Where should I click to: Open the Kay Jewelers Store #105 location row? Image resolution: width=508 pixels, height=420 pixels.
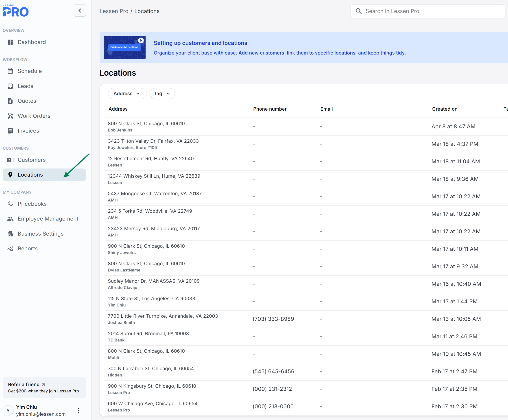tap(153, 144)
